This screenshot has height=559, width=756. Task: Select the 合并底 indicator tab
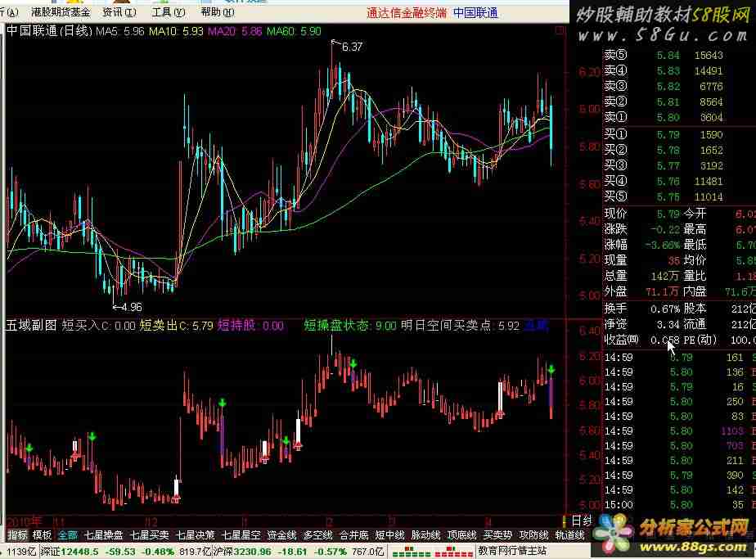(x=354, y=535)
